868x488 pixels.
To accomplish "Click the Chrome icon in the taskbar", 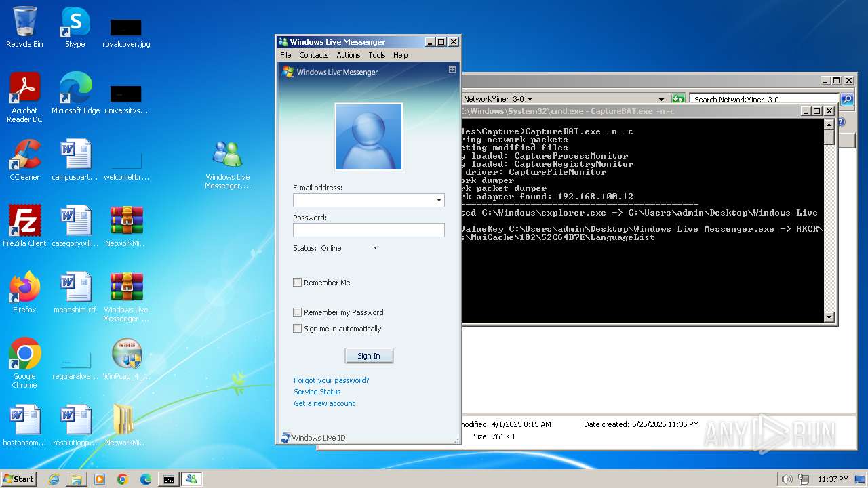I will point(123,479).
